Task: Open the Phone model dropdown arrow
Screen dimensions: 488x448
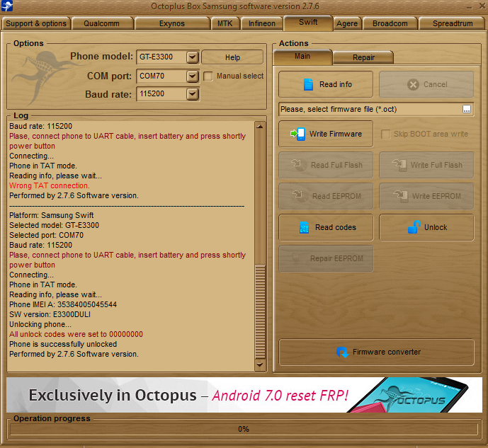Action: pyautogui.click(x=193, y=57)
